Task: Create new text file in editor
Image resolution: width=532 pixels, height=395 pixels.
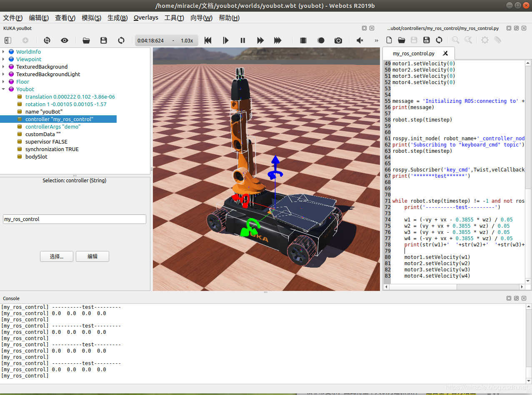Action: click(x=389, y=40)
